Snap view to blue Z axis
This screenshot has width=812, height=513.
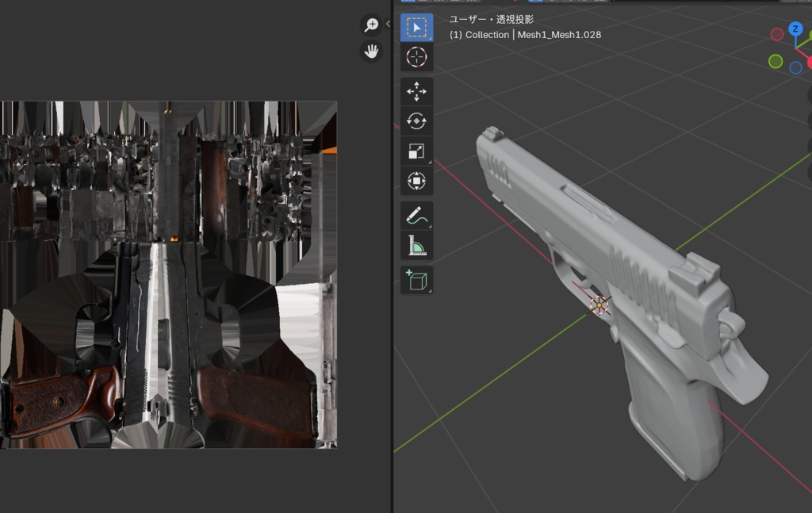[x=795, y=29]
